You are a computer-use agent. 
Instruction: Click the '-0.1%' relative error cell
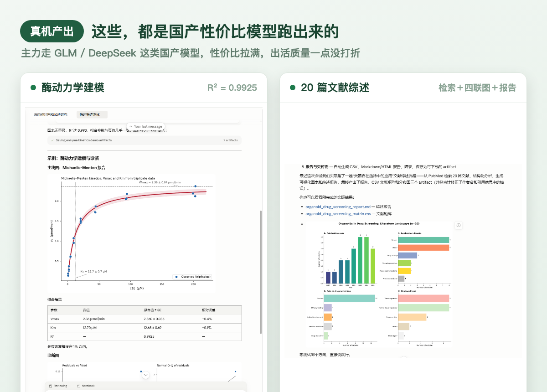tap(207, 328)
